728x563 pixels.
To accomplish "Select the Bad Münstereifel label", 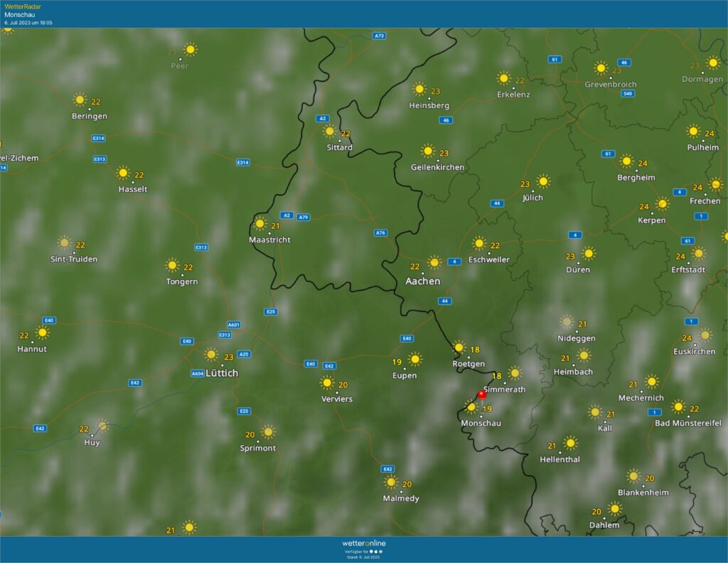I will pos(688,423).
